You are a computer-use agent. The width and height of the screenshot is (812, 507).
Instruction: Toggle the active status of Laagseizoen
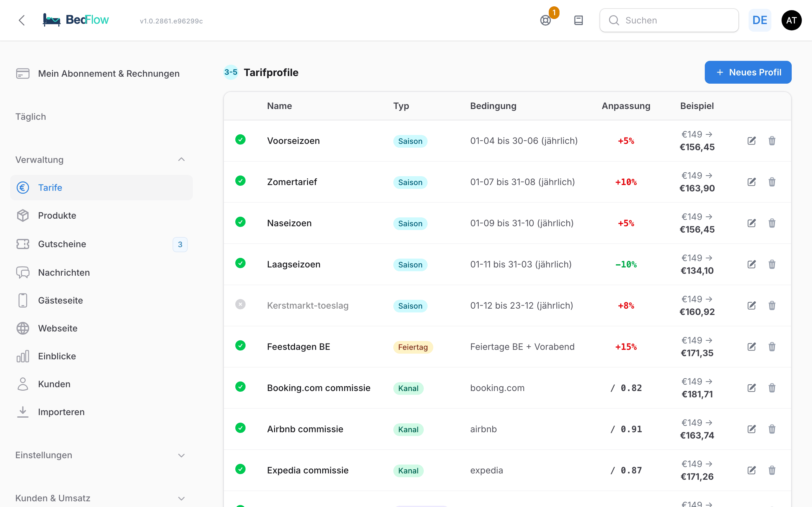click(x=240, y=263)
